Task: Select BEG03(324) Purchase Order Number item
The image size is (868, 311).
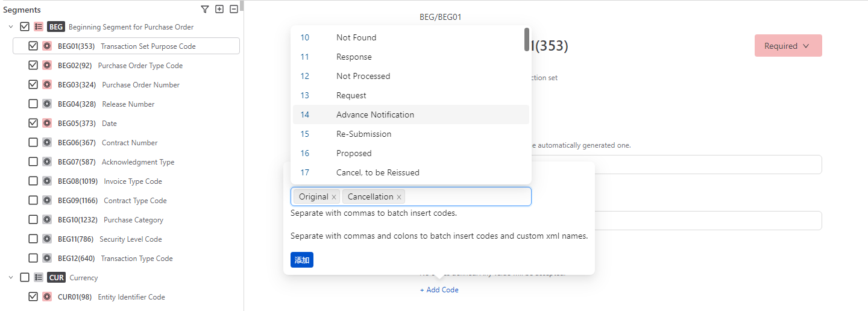Action: click(140, 85)
